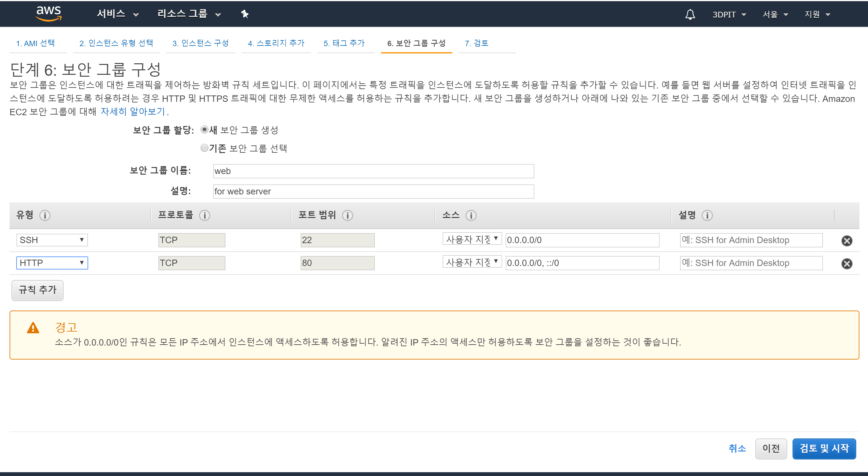Go to 7. 검토 step tab
Image resolution: width=868 pixels, height=476 pixels.
(x=476, y=43)
